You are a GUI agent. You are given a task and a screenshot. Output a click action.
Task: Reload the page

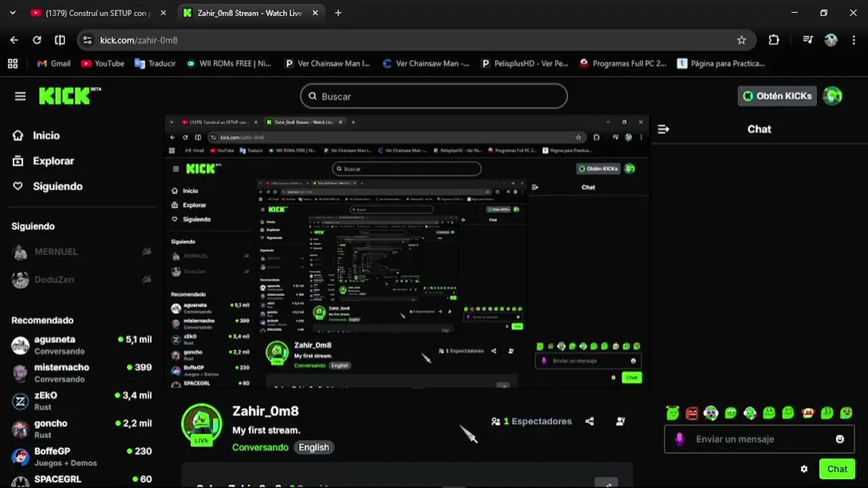(x=37, y=40)
